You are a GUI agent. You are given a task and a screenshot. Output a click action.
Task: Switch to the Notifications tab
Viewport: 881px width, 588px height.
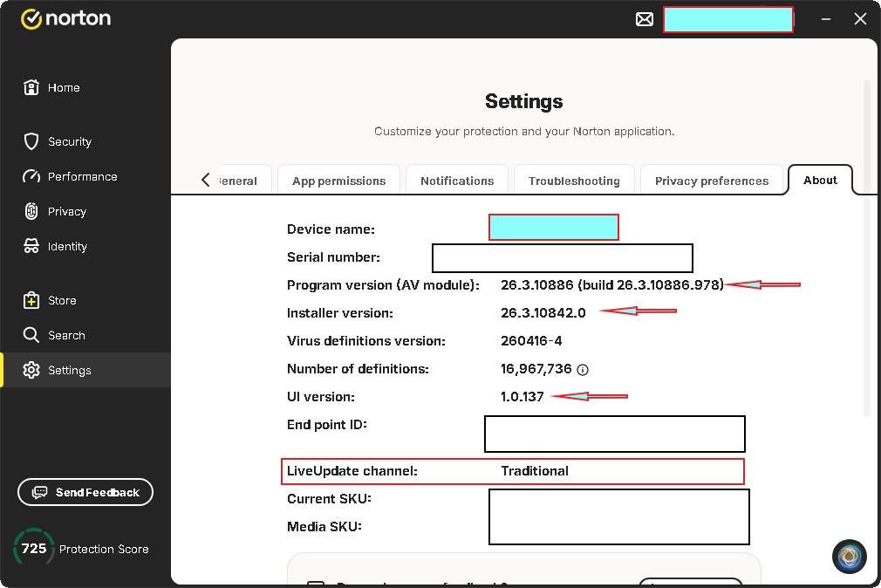(x=457, y=181)
